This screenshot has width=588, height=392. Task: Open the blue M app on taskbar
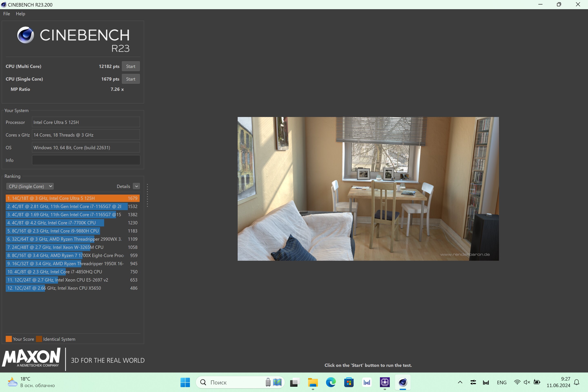coord(367,382)
